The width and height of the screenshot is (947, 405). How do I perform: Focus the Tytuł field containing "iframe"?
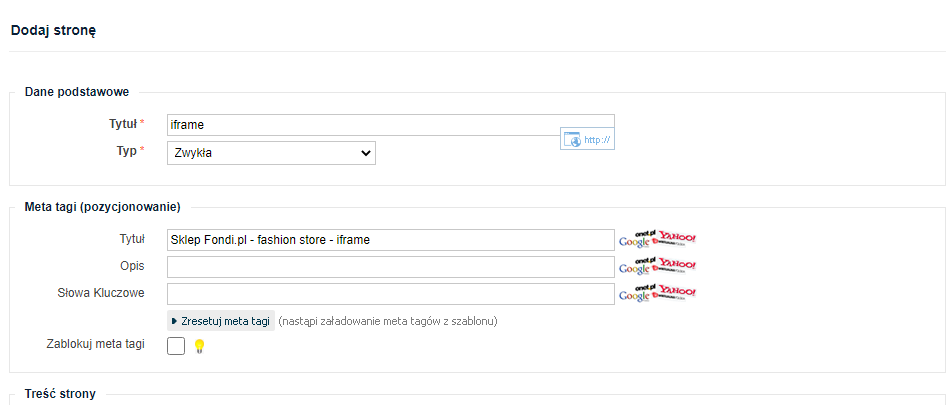(390, 124)
